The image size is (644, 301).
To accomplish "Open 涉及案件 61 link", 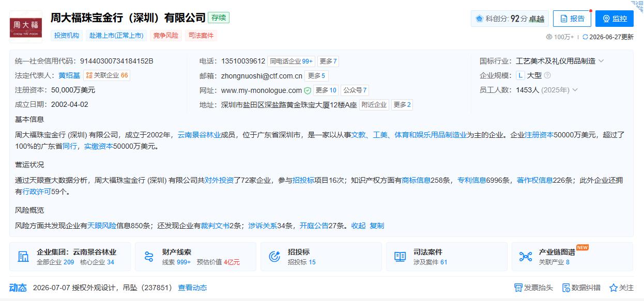I will [x=431, y=262].
